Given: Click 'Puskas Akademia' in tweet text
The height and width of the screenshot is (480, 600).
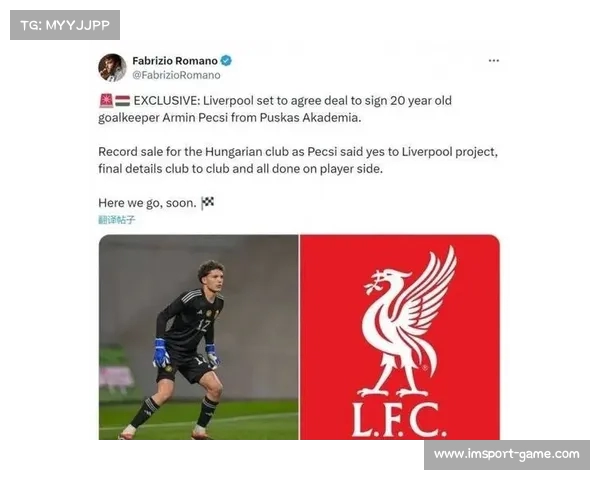Looking at the screenshot, I should pos(310,118).
